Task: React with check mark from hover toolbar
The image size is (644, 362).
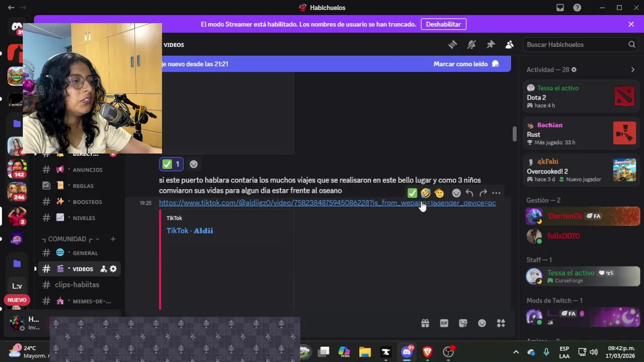Action: 412,193
